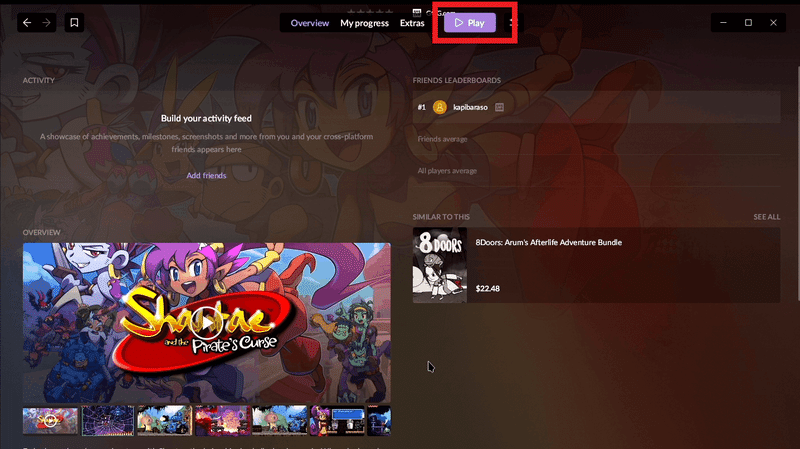
Task: Click the All players average row
Action: point(596,170)
